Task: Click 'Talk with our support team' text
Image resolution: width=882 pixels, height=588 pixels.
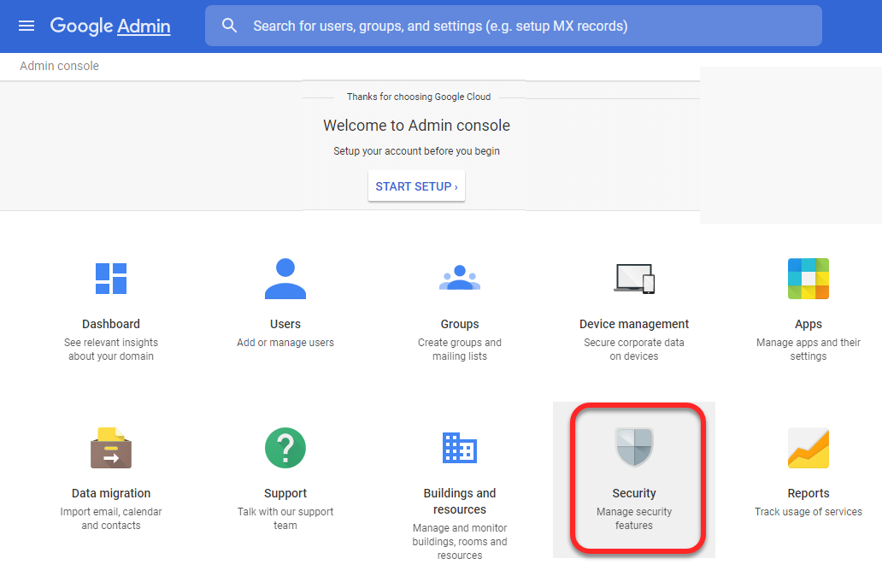Action: (285, 519)
